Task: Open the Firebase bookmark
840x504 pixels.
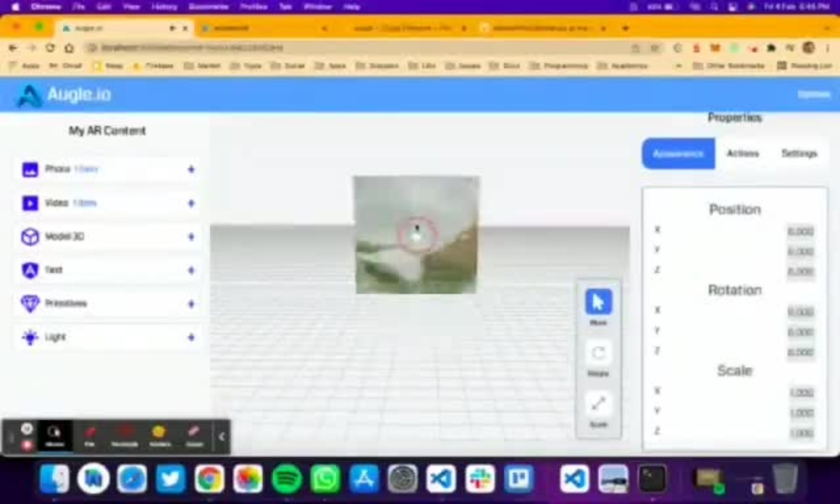Action: pos(153,66)
